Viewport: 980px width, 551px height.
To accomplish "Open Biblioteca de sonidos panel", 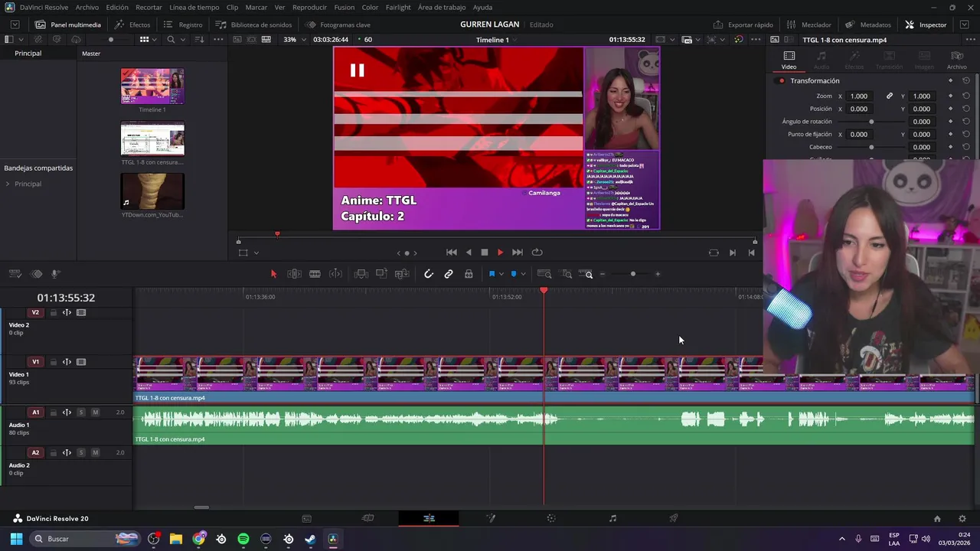I will tap(253, 24).
